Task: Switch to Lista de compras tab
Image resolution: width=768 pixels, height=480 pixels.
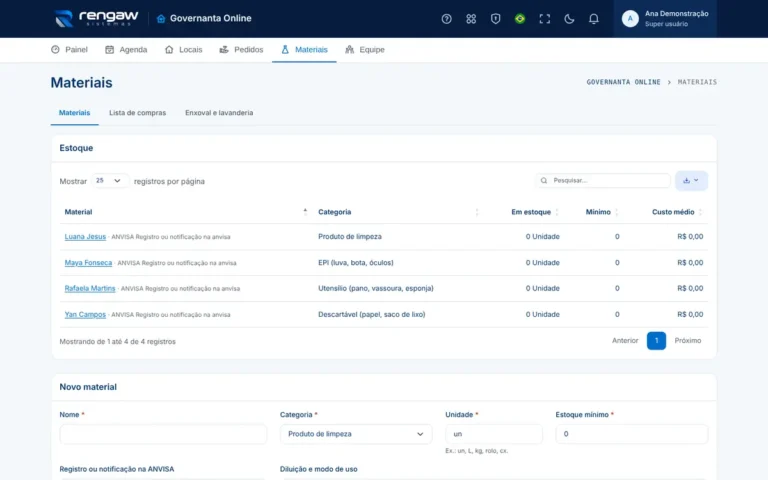Action: point(138,113)
